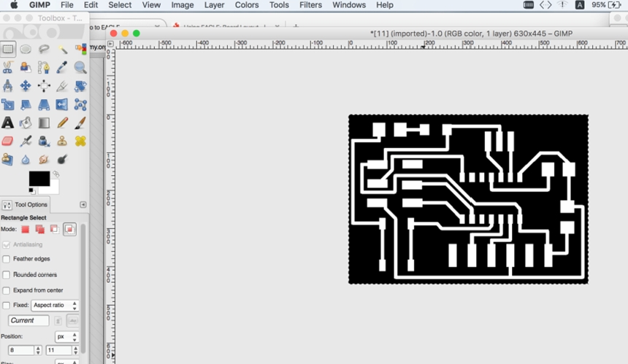Image resolution: width=628 pixels, height=364 pixels.
Task: Select the Eraser tool
Action: [7, 142]
